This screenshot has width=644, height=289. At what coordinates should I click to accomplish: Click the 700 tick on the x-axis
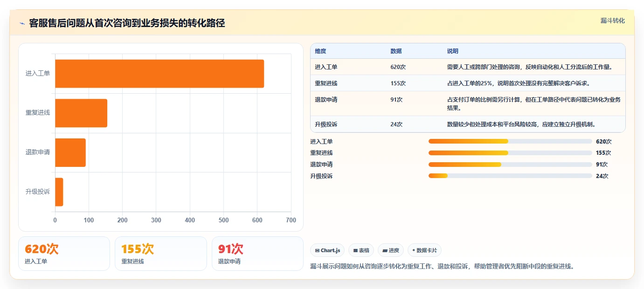pos(291,220)
